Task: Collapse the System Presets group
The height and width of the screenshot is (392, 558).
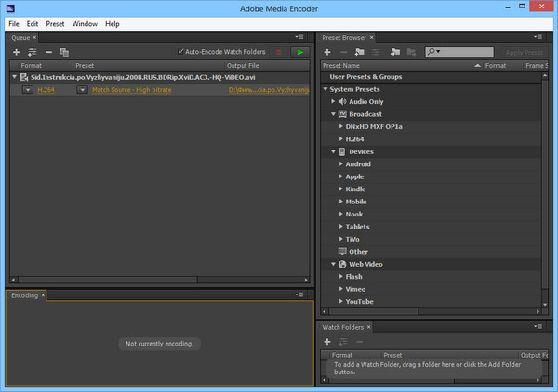Action: 325,89
